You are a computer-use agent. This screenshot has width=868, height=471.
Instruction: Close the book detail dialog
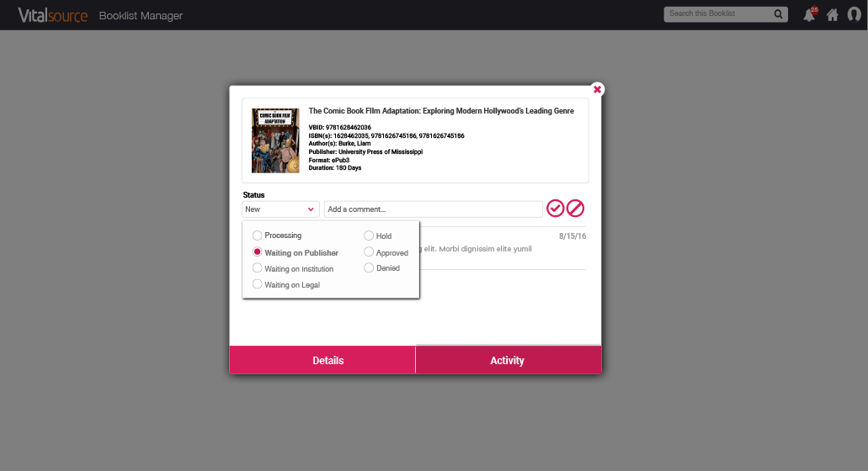pyautogui.click(x=597, y=89)
